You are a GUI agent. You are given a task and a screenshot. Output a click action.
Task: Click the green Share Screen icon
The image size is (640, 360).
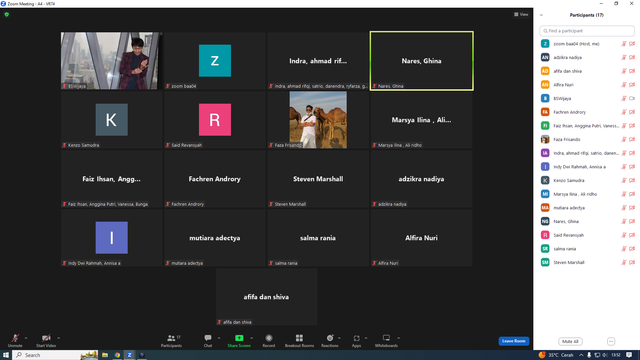click(x=239, y=338)
